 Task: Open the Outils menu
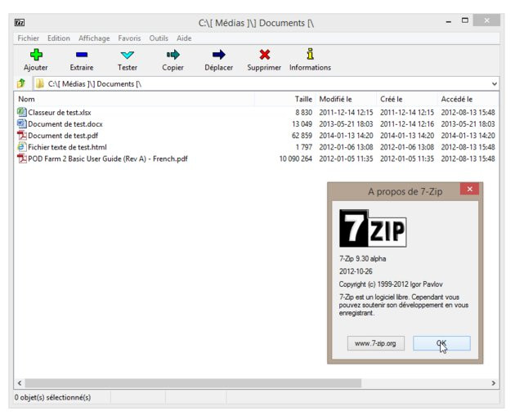[x=159, y=38]
